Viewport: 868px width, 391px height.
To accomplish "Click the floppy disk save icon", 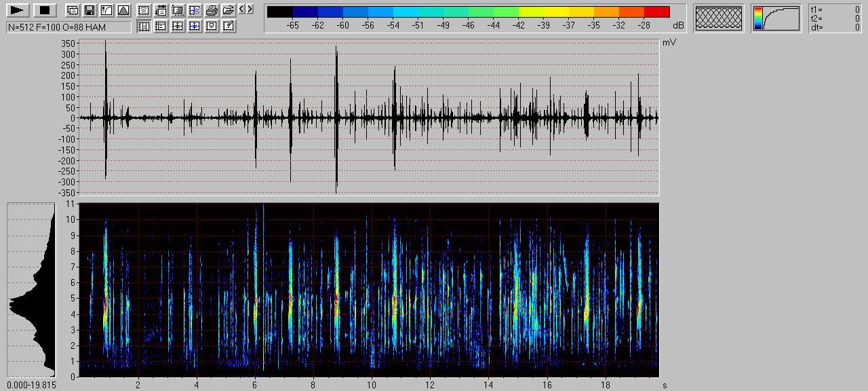I will coord(90,10).
